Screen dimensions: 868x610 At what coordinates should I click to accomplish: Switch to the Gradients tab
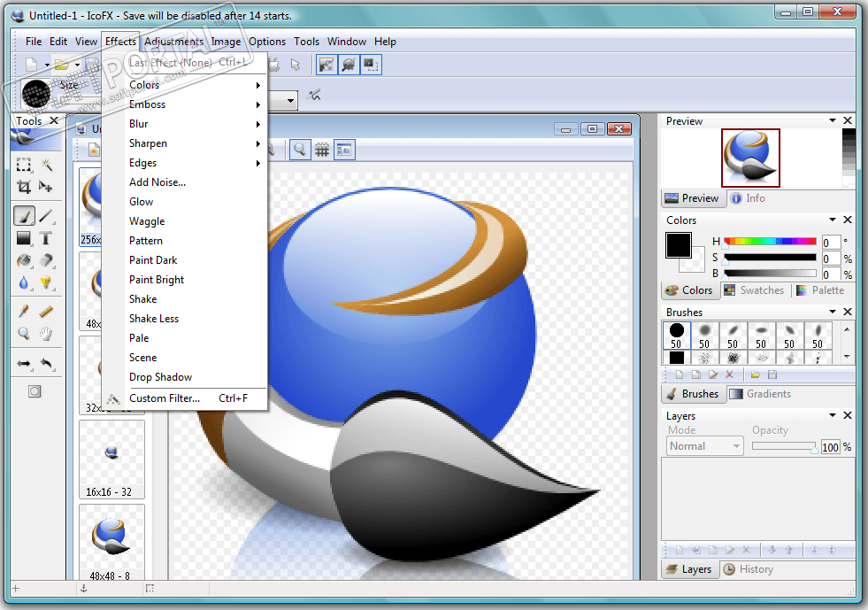point(760,394)
